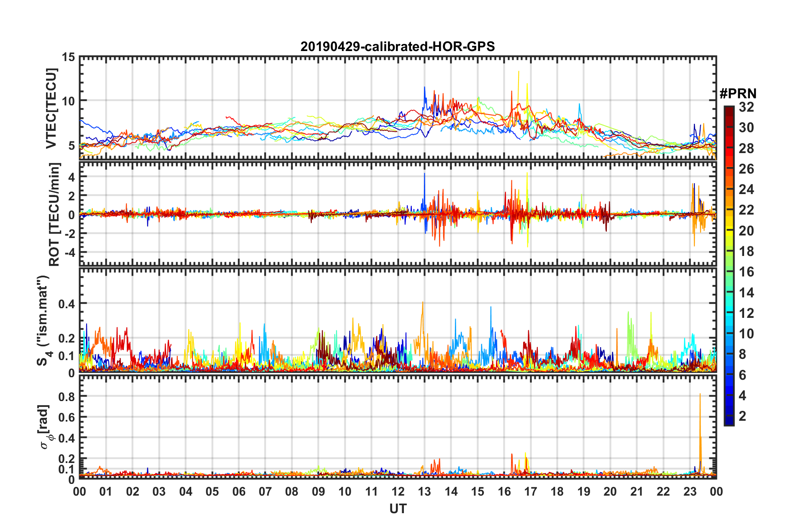The height and width of the screenshot is (532, 796).
Task: Click VTEC axis tick label 15
Action: (68, 57)
